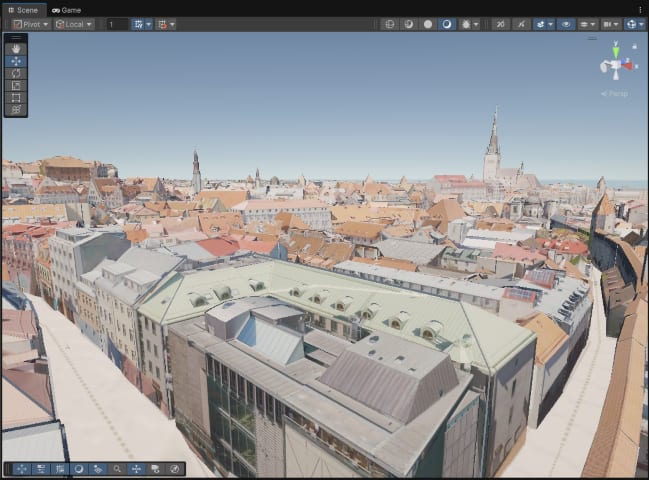Select the solid white sphere draw mode

tap(428, 24)
